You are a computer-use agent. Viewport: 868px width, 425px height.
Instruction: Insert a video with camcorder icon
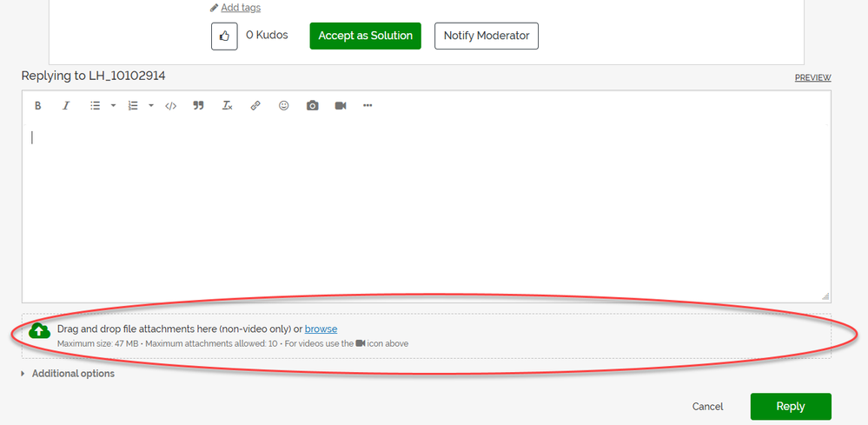tap(341, 106)
